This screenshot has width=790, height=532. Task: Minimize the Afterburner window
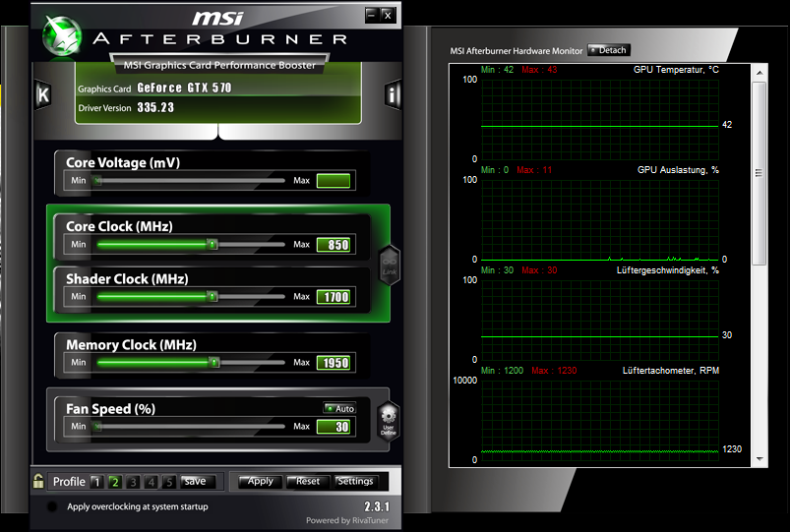click(371, 15)
